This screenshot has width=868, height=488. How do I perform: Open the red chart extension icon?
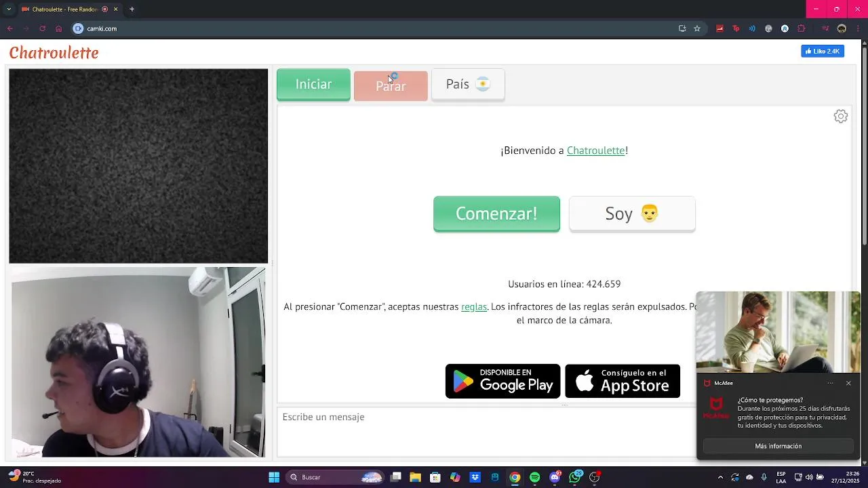719,28
